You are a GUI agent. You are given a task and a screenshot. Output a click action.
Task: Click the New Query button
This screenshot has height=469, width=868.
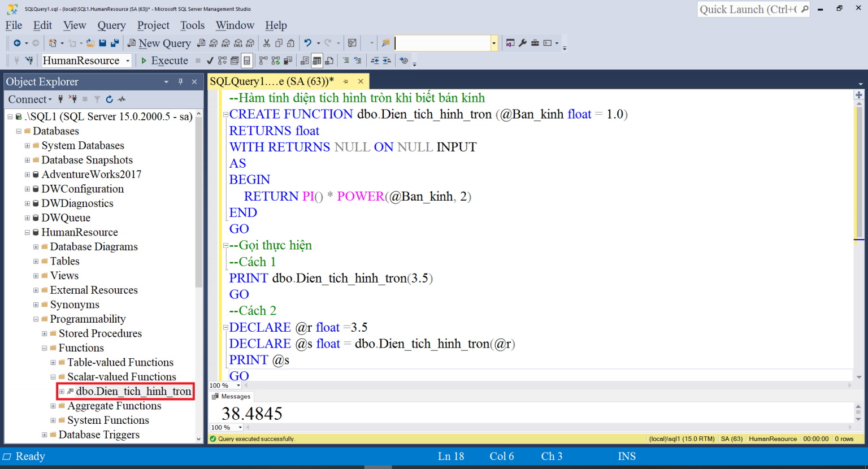click(x=159, y=43)
